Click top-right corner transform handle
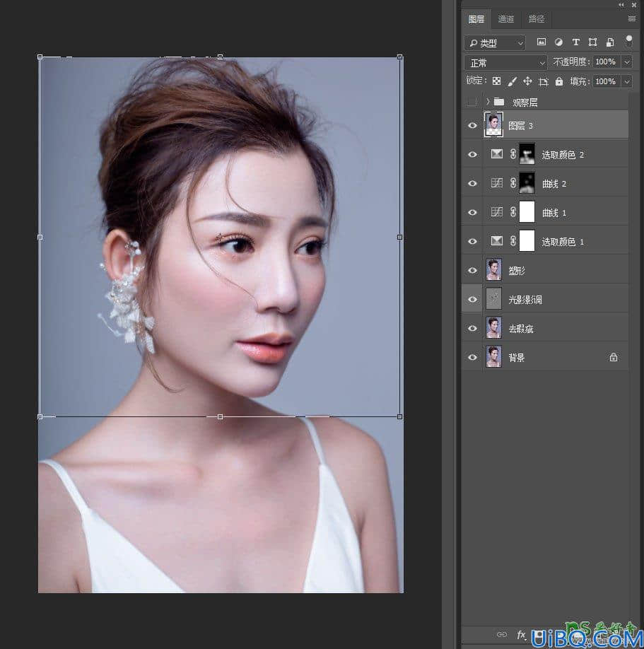 [x=399, y=57]
